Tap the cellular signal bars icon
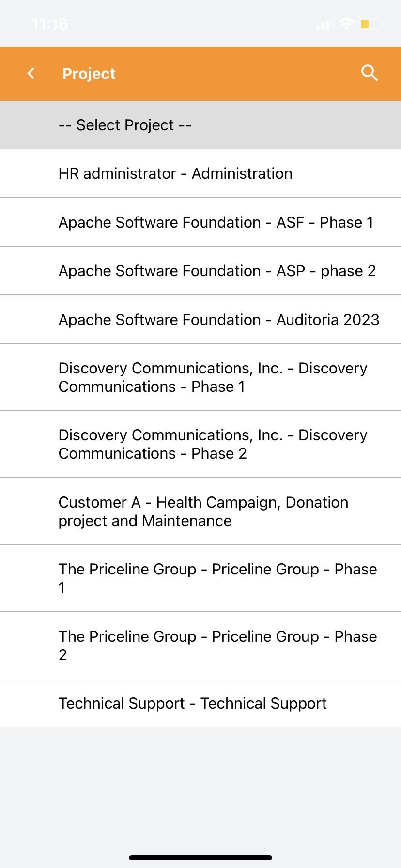Image resolution: width=401 pixels, height=868 pixels. point(323,25)
